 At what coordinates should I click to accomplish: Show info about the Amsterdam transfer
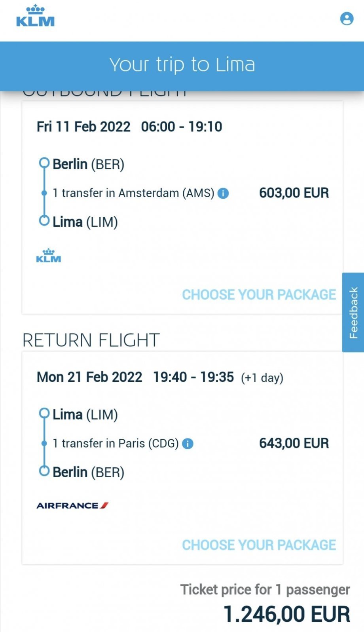pyautogui.click(x=223, y=194)
